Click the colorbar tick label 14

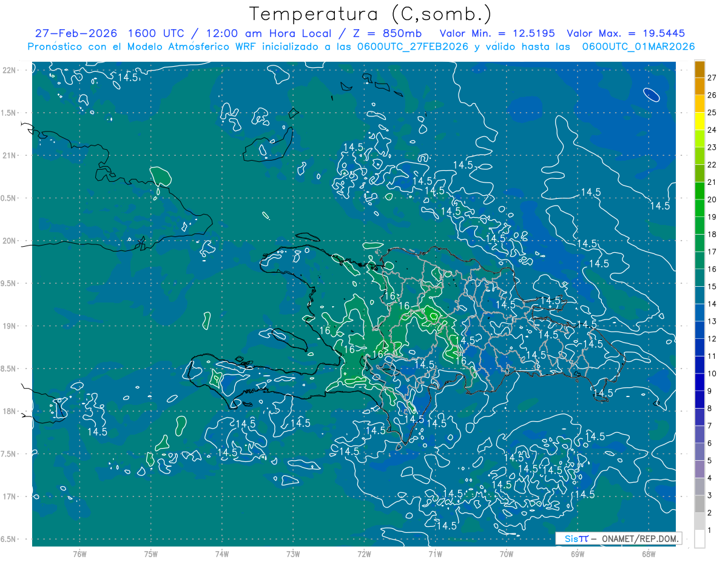tap(712, 304)
